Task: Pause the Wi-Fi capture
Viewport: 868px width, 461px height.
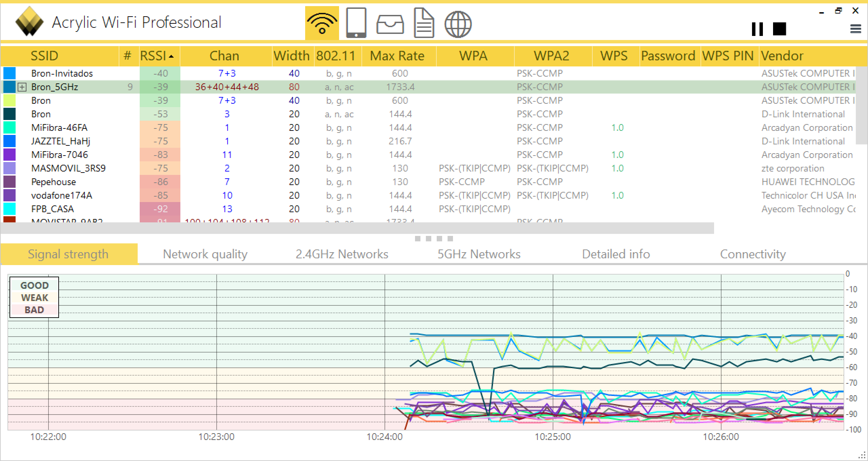Action: 757,29
